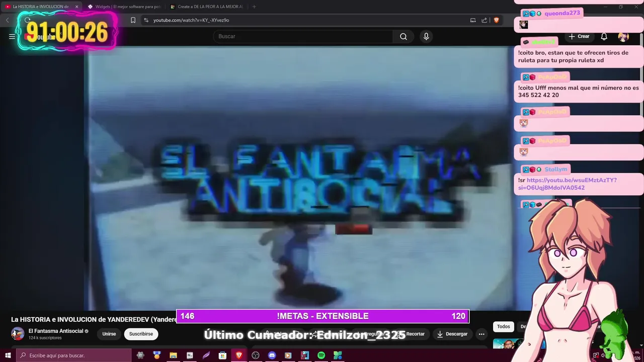This screenshot has height=362, width=644.
Task: Click the Unirse membership button
Action: point(109,334)
